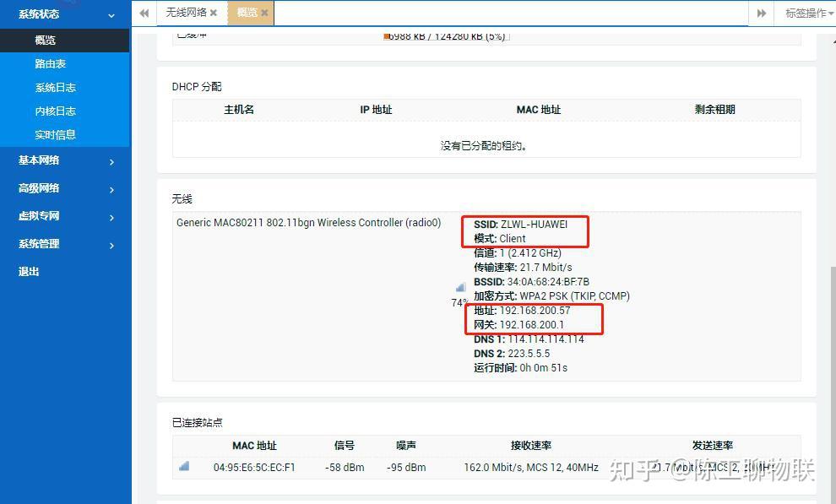Click the -58 dBm signal value
The image size is (836, 504).
(345, 467)
